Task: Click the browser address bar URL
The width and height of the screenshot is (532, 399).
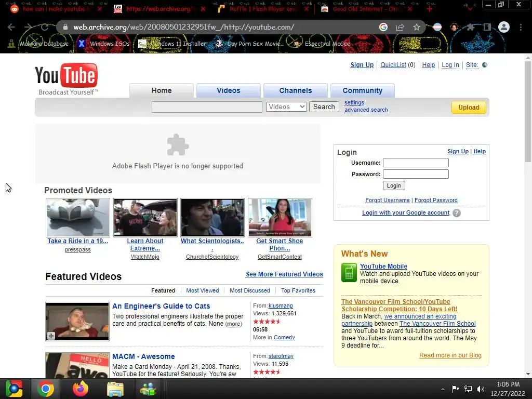Action: tap(183, 27)
